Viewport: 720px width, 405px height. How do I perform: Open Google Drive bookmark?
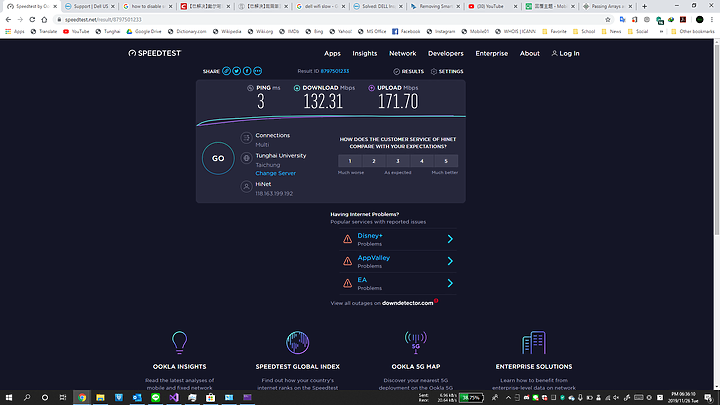(144, 32)
